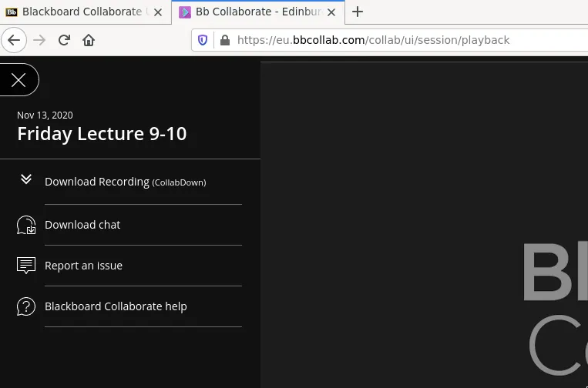Choose Report an issue

click(x=84, y=266)
